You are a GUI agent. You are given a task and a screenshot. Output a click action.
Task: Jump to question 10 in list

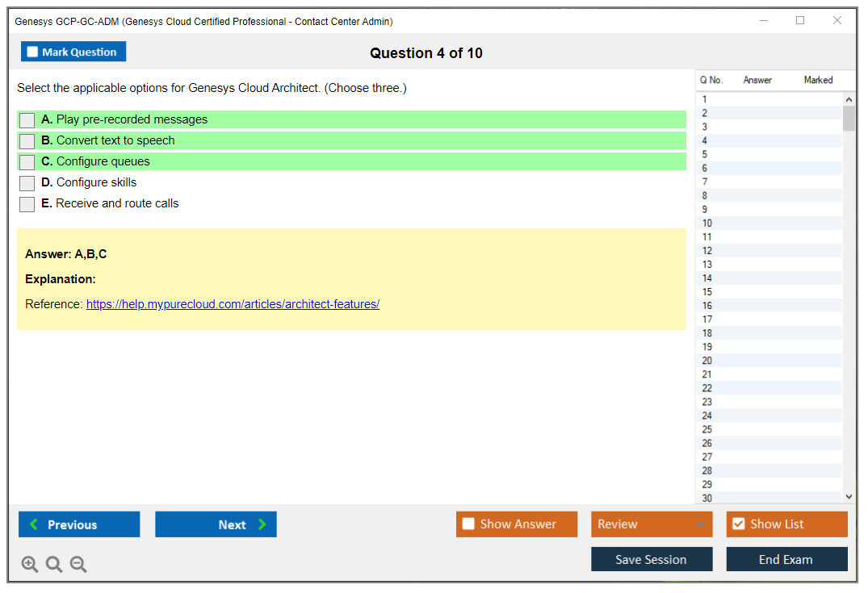[x=707, y=223]
